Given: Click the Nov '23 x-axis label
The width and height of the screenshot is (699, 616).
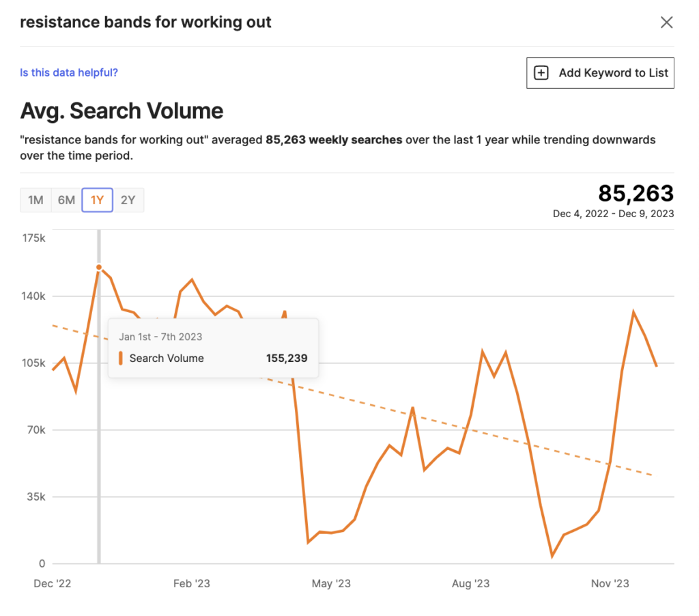Looking at the screenshot, I should click(610, 583).
